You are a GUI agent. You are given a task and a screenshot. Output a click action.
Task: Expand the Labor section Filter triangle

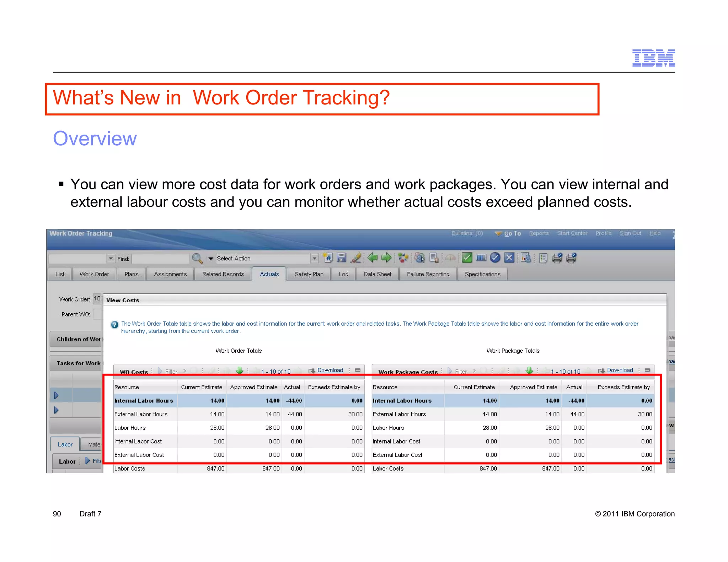tap(88, 461)
